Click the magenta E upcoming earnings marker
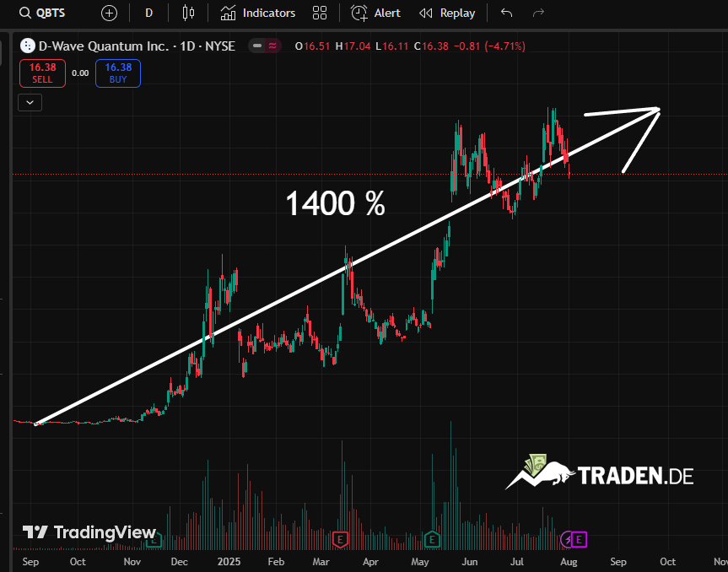728x572 pixels. tap(579, 539)
